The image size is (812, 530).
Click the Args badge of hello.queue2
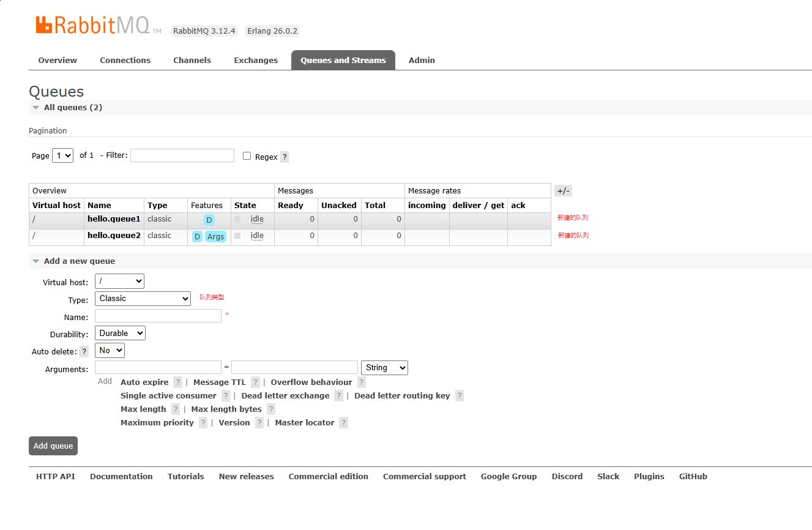215,237
